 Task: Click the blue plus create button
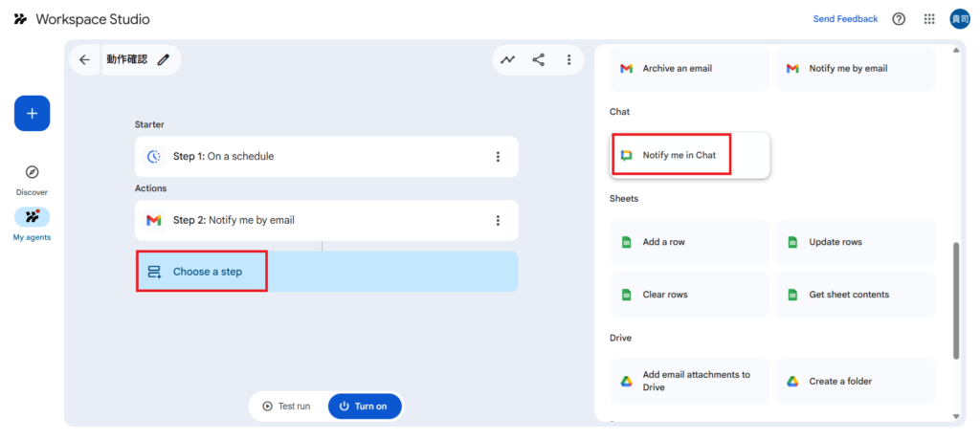[x=32, y=114]
